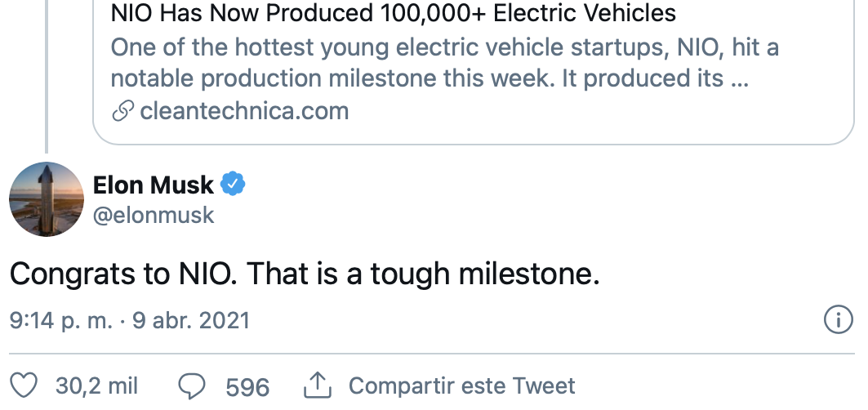Image resolution: width=868 pixels, height=410 pixels.
Task: Click the chain link icon beside cleantechnica.com
Action: [x=122, y=111]
